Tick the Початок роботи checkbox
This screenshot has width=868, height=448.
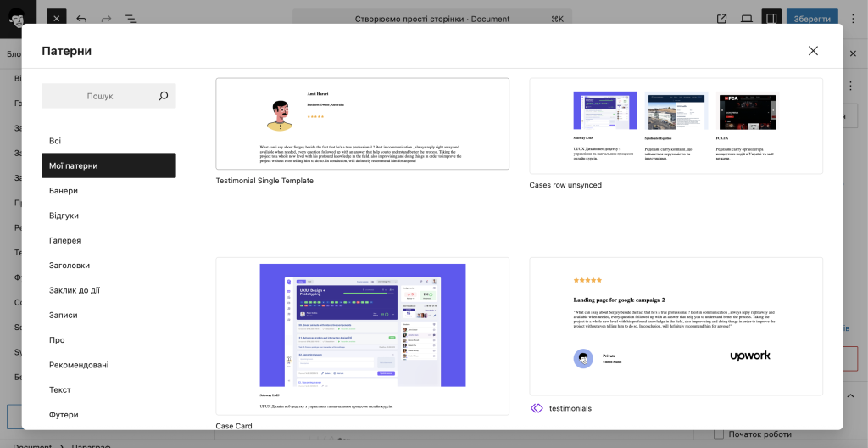coord(719,434)
